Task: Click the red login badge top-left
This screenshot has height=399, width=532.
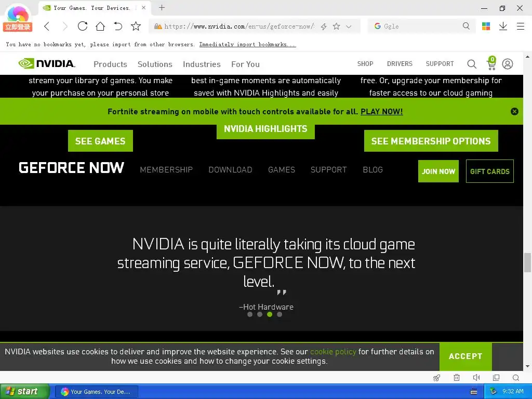Action: pos(18,27)
